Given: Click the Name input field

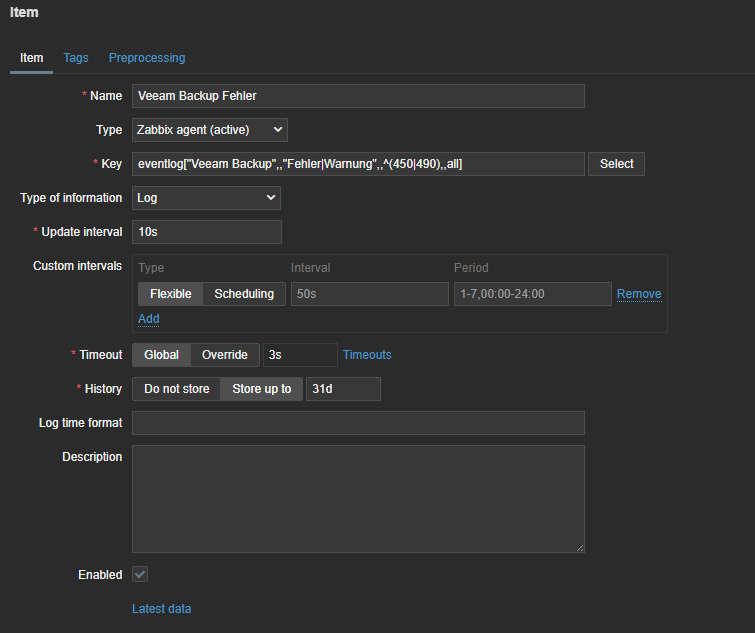Looking at the screenshot, I should pos(358,96).
